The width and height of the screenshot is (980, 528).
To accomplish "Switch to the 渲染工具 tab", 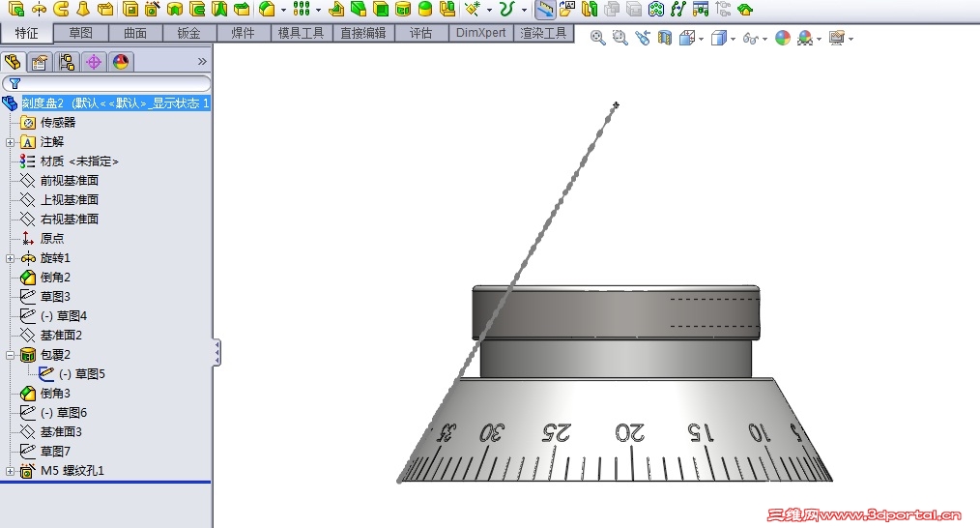I will pos(543,33).
